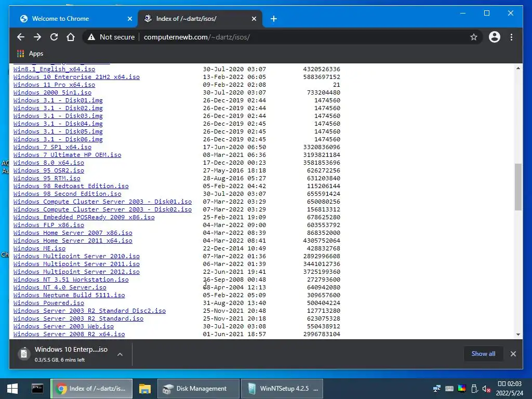
Task: Open a new tab with plus button
Action: point(273,19)
